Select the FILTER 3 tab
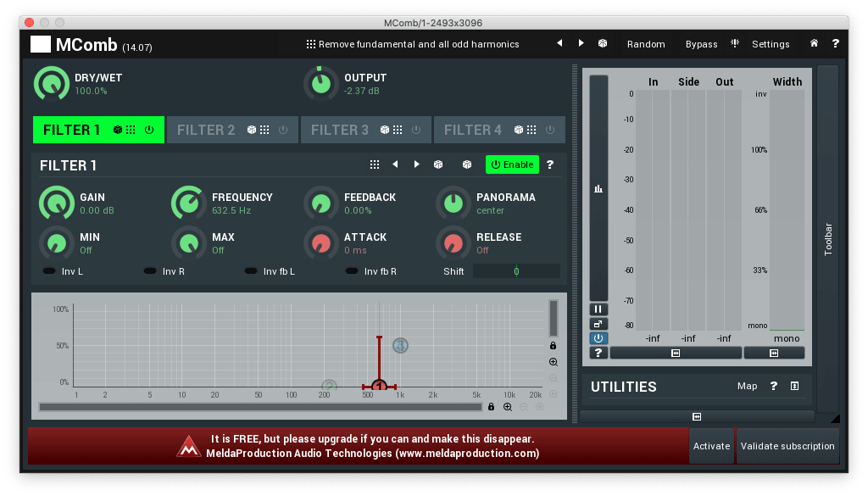This screenshot has height=496, width=868. pyautogui.click(x=366, y=130)
